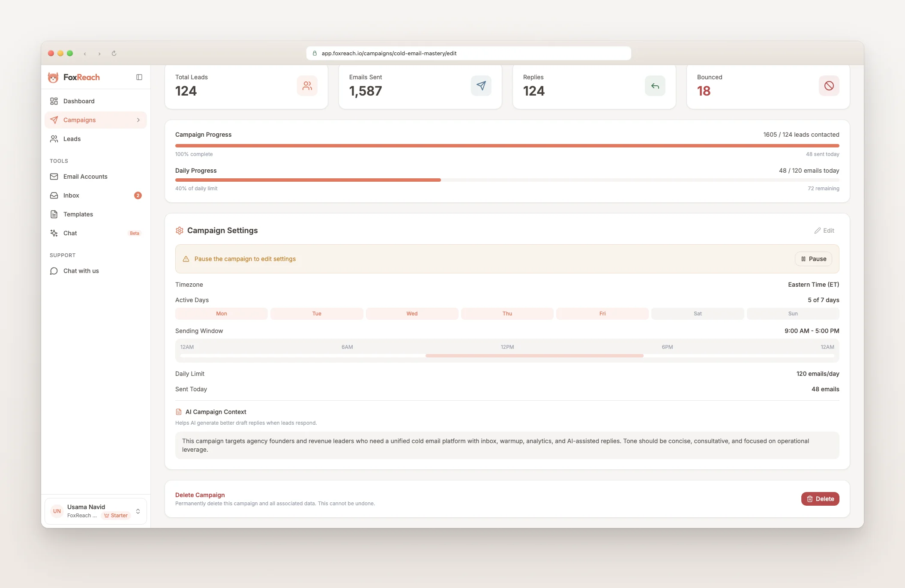Go back with browser back arrow

(x=85, y=54)
